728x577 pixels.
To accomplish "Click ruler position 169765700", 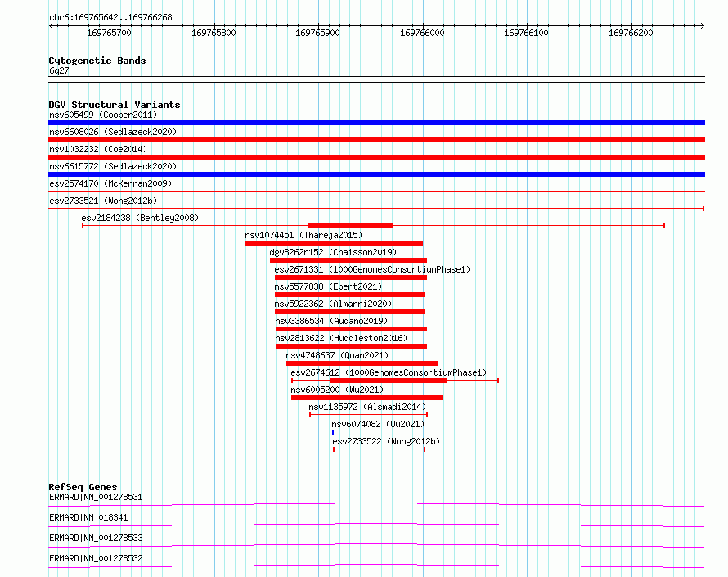I will (109, 33).
